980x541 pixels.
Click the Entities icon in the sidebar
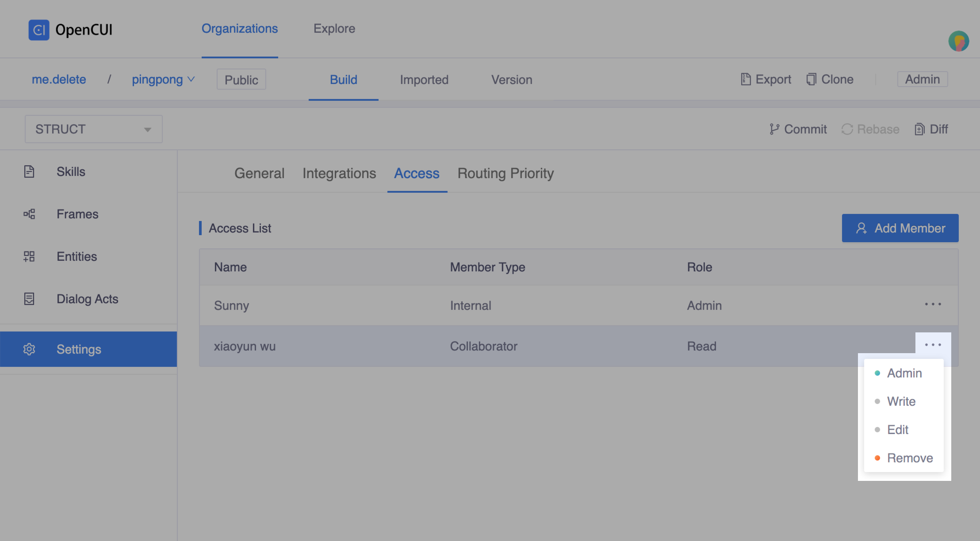click(29, 256)
